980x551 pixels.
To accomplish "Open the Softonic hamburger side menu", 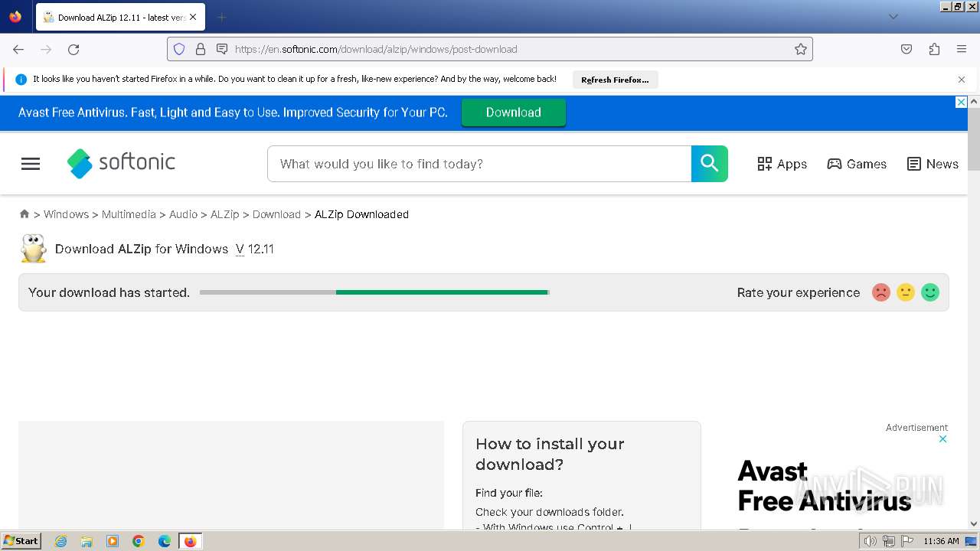I will tap(31, 164).
